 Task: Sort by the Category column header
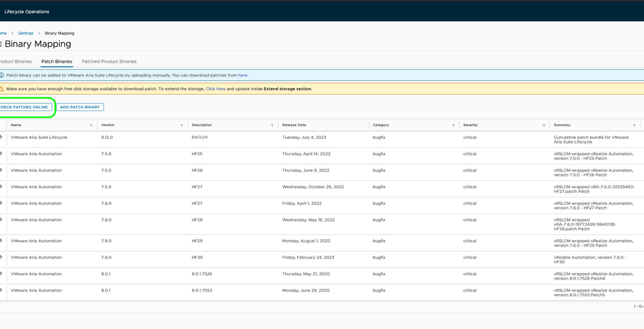click(380, 125)
